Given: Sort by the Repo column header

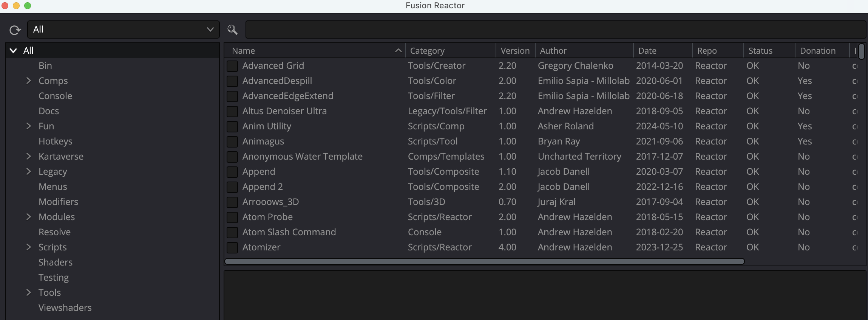Looking at the screenshot, I should coord(718,51).
